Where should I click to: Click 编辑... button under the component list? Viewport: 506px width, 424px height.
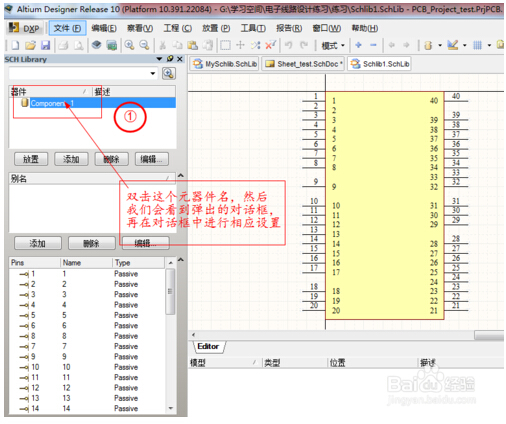[x=152, y=159]
